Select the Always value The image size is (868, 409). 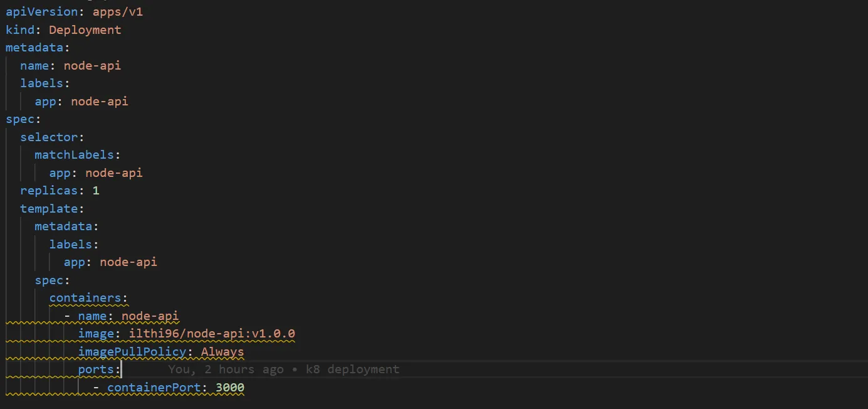(x=222, y=351)
